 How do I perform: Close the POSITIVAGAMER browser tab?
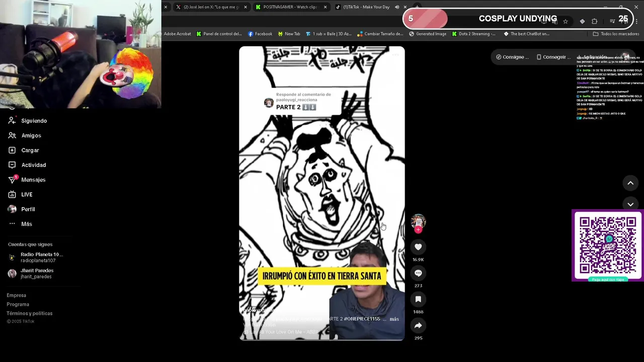(x=325, y=7)
